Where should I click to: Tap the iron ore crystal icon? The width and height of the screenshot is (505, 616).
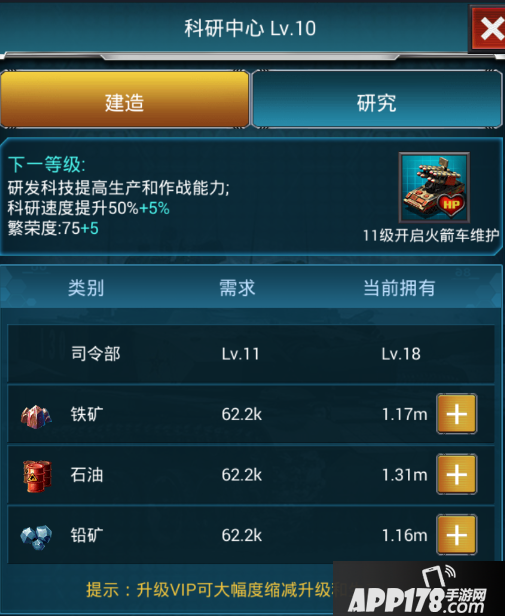tap(36, 416)
